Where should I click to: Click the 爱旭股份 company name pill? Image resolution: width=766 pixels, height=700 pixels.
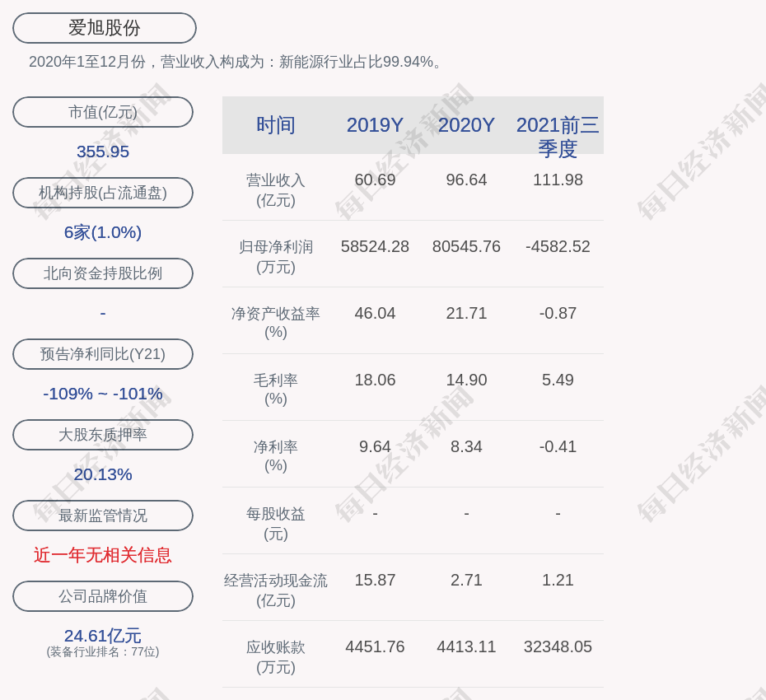pos(105,28)
